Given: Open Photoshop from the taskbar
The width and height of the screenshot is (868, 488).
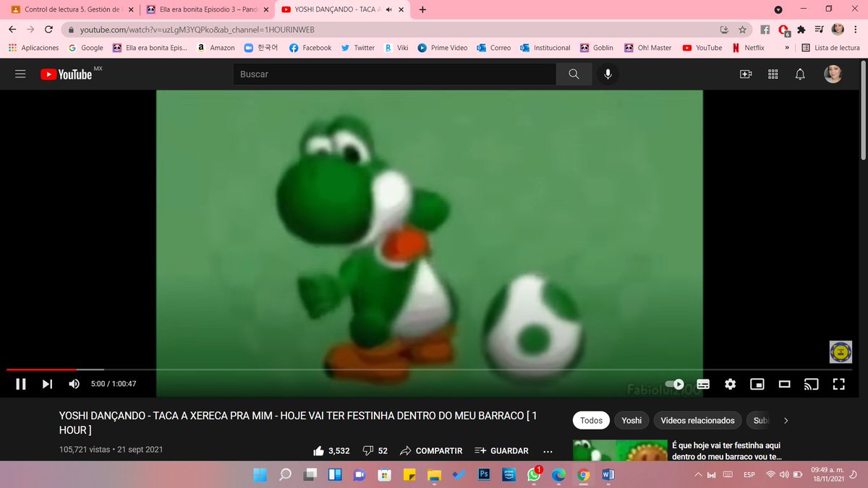Looking at the screenshot, I should [x=484, y=475].
